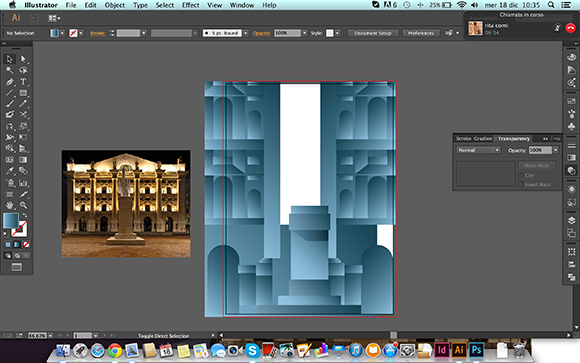Select the Type tool

point(23,81)
